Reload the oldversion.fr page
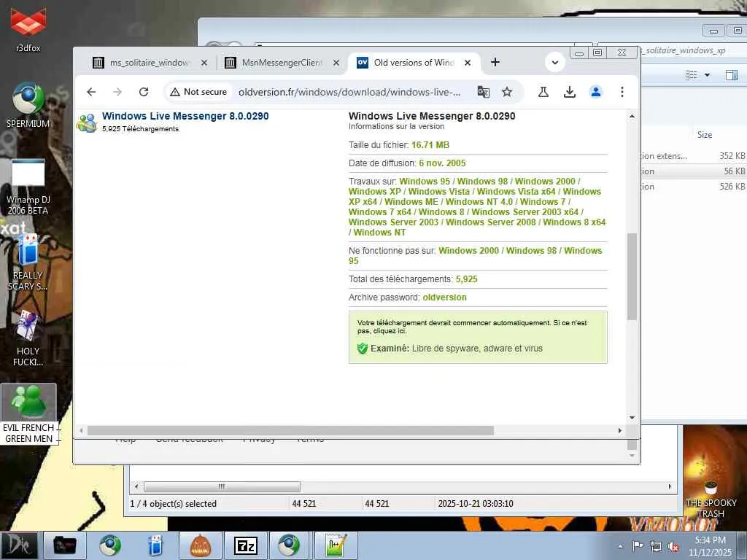747x560 pixels. 144,92
